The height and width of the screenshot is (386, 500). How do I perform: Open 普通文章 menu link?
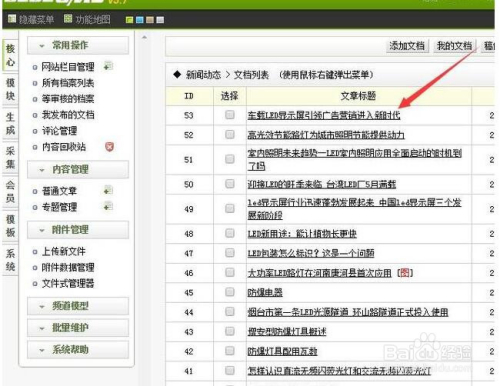click(x=59, y=191)
